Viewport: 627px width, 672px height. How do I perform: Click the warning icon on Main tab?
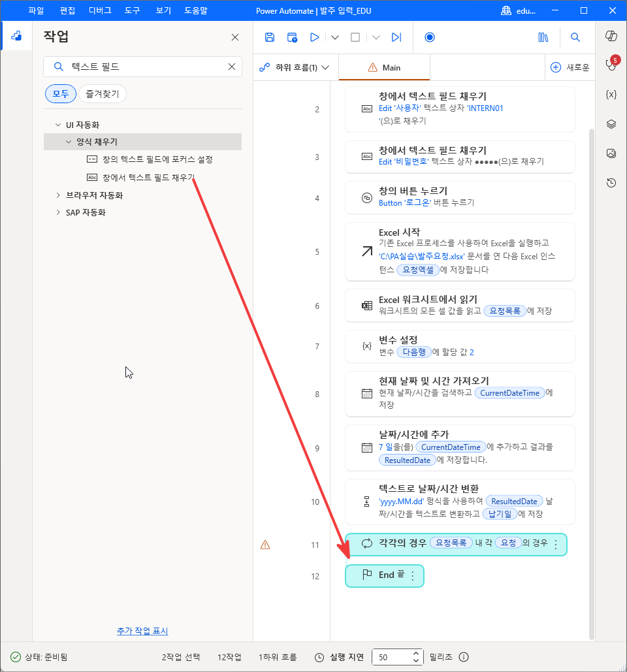click(373, 68)
